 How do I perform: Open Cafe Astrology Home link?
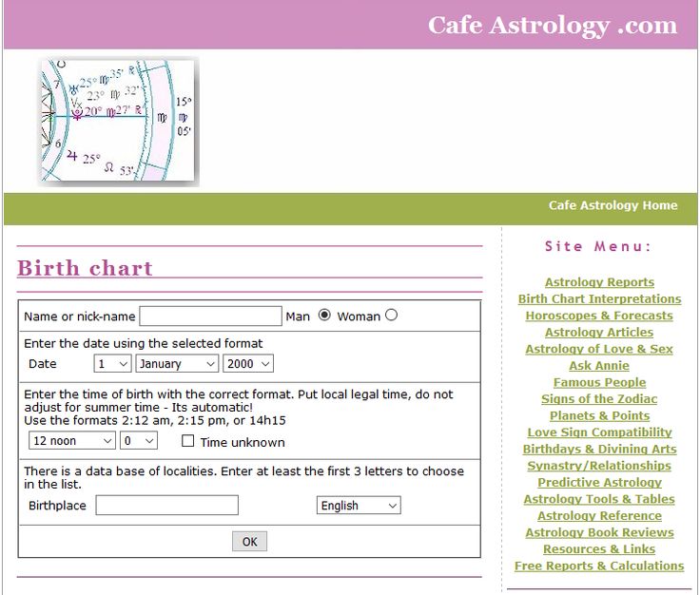click(612, 205)
